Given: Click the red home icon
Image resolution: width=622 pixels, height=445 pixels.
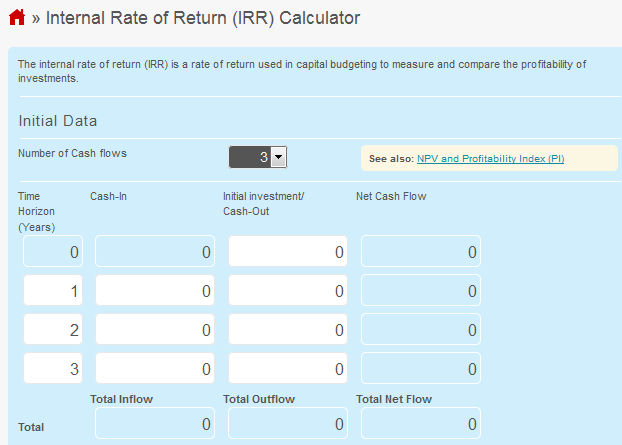Looking at the screenshot, I should coord(17,17).
